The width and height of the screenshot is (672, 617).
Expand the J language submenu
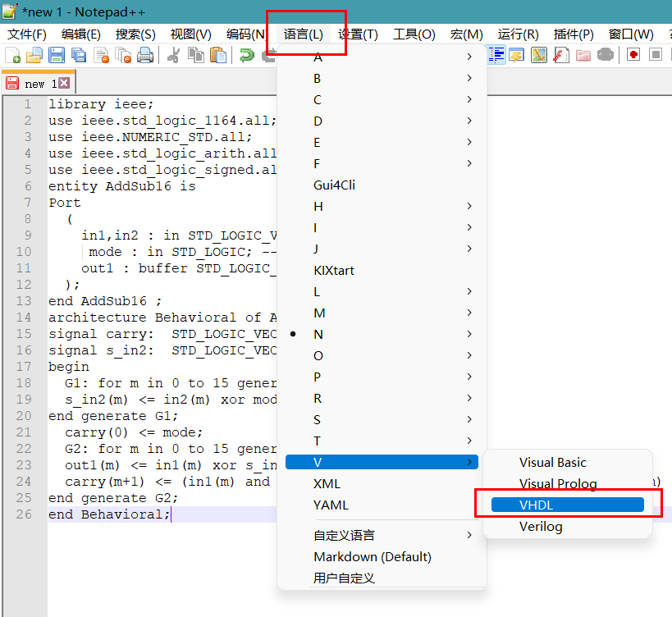click(382, 249)
